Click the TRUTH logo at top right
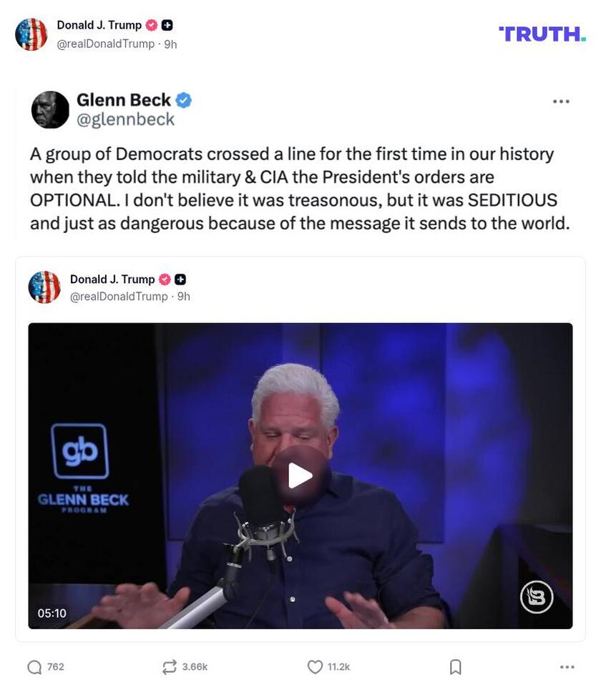Image resolution: width=601 pixels, height=700 pixels. 542,34
